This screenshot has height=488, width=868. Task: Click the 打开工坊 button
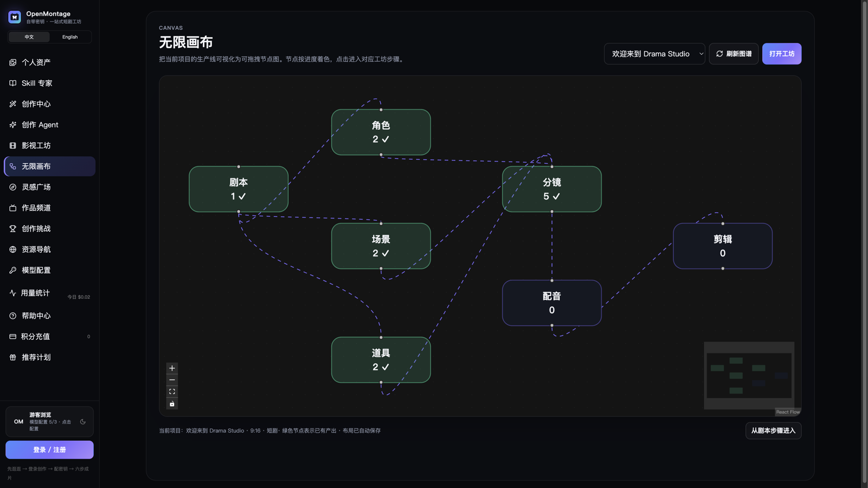tap(782, 54)
